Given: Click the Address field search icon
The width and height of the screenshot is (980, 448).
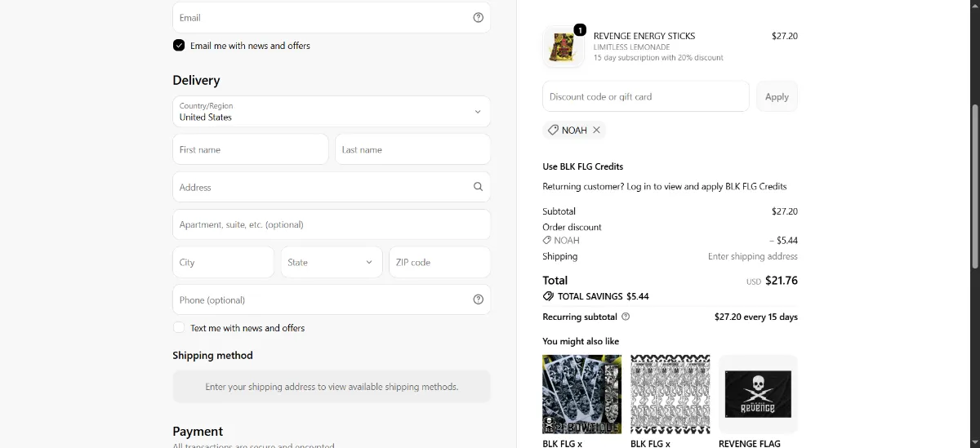Looking at the screenshot, I should tap(479, 187).
